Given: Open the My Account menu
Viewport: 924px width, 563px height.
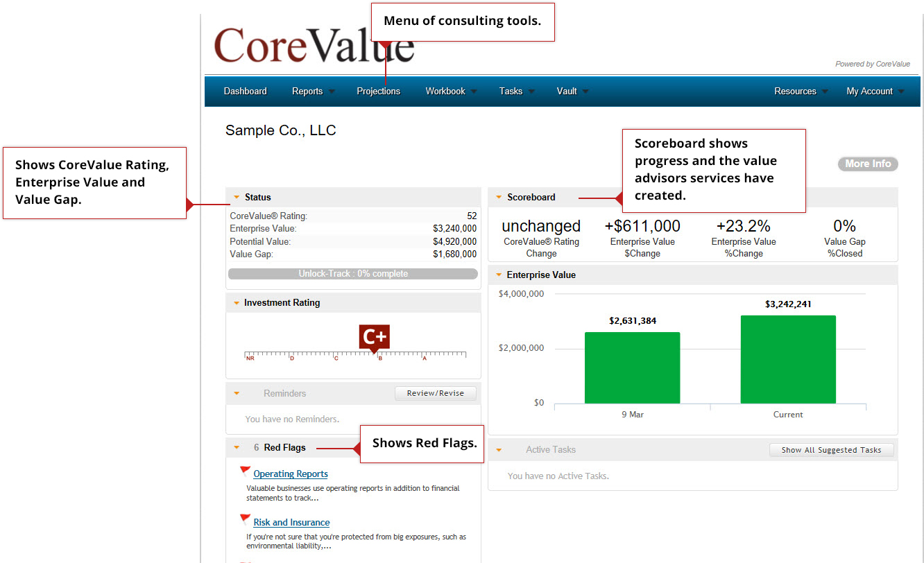Looking at the screenshot, I should [869, 92].
